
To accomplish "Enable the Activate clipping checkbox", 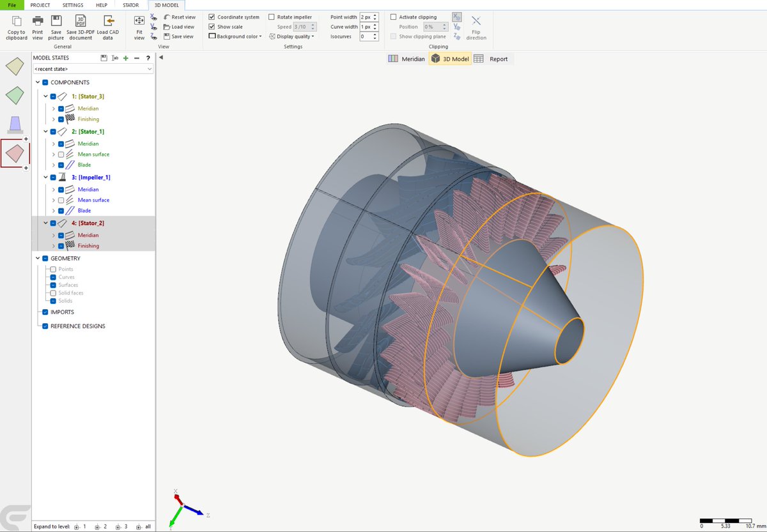I will point(394,17).
